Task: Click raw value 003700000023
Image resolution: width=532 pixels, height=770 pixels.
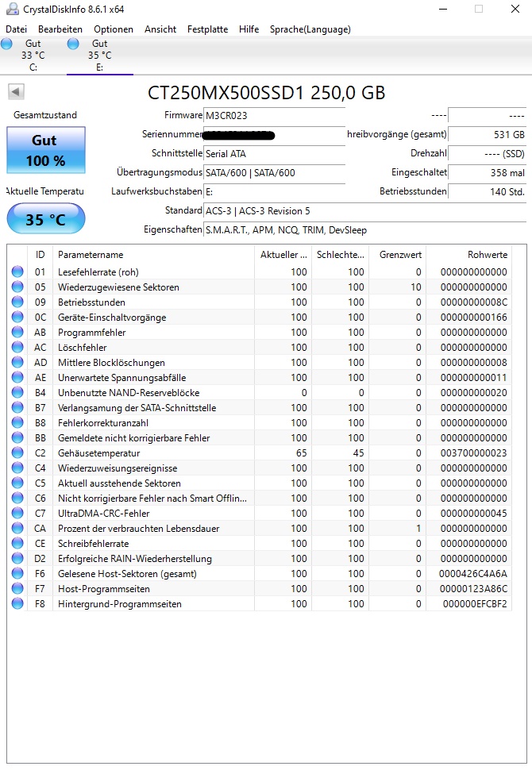Action: 473,452
